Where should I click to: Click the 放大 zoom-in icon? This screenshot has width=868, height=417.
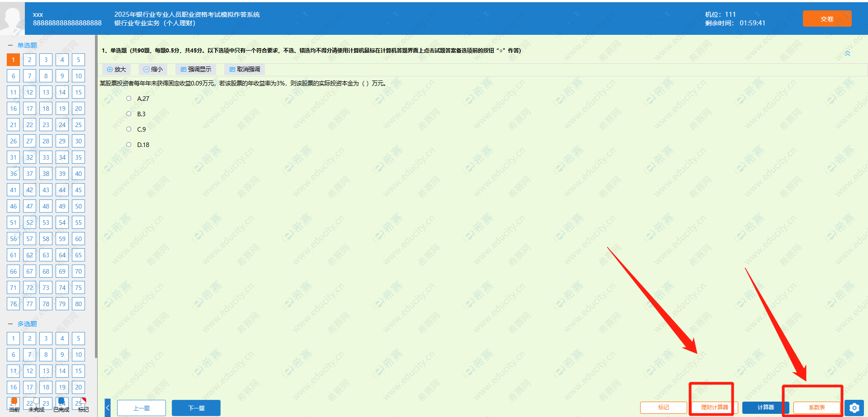tap(110, 70)
